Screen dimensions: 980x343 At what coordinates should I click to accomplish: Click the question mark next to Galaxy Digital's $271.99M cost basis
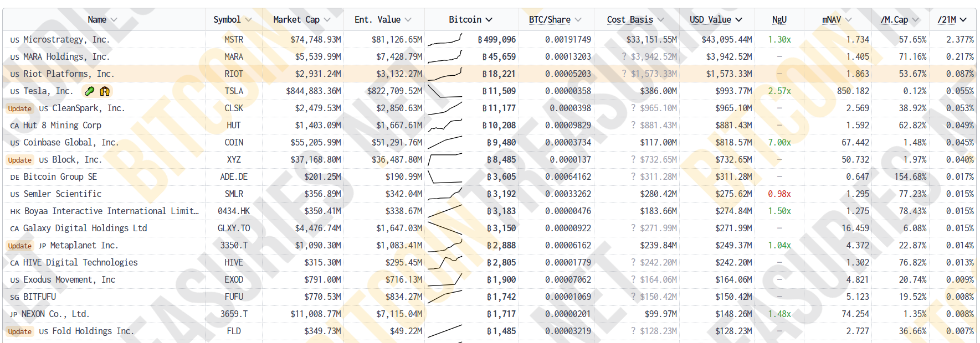click(633, 228)
